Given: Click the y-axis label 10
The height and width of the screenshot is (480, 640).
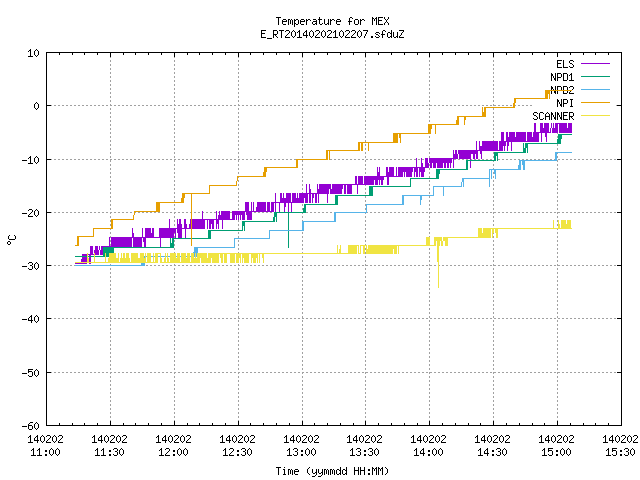Looking at the screenshot, I should 33,53.
